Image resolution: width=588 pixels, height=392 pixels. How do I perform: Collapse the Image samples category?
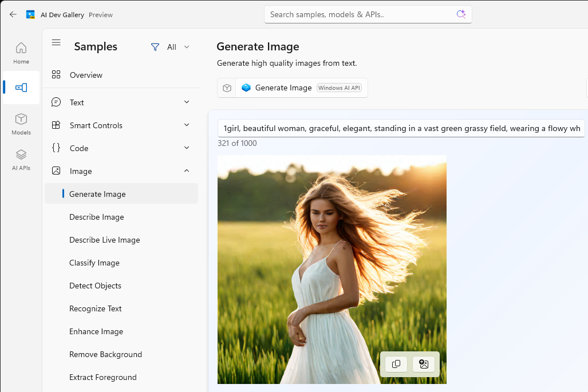pos(121,171)
